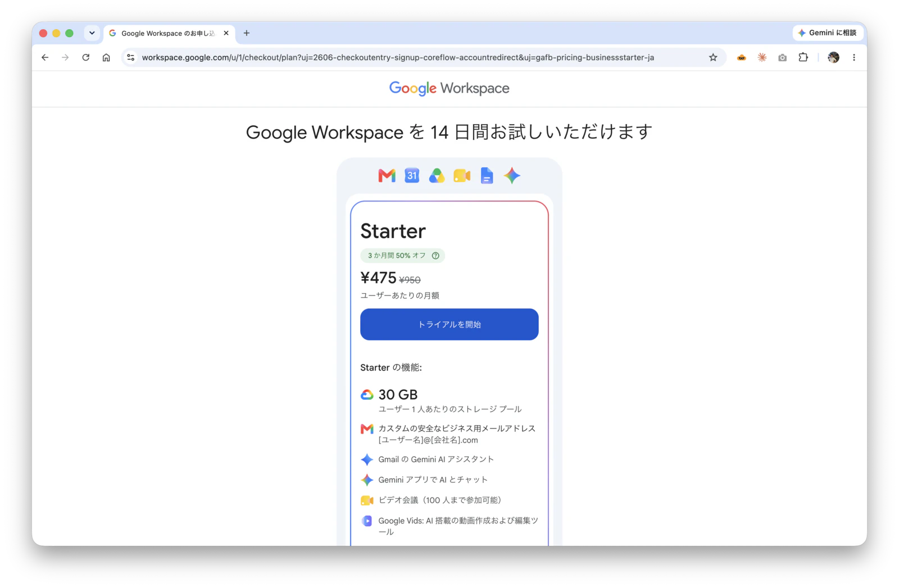
Task: Click the Gmail icon beside ビジネス用メールアドレス
Action: (x=367, y=429)
